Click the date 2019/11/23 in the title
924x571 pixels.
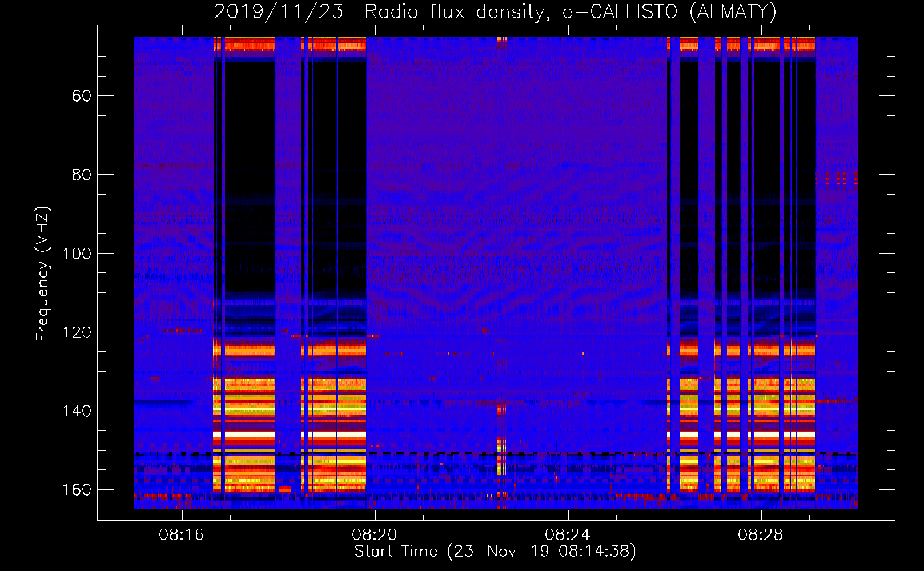point(278,11)
